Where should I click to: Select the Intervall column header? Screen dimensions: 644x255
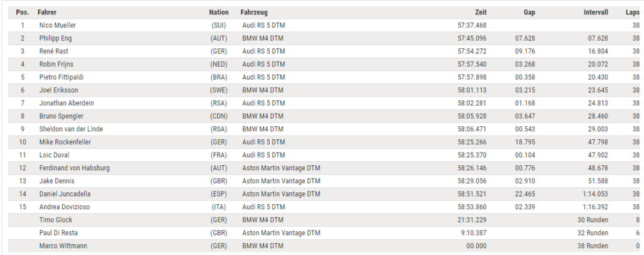coord(595,12)
